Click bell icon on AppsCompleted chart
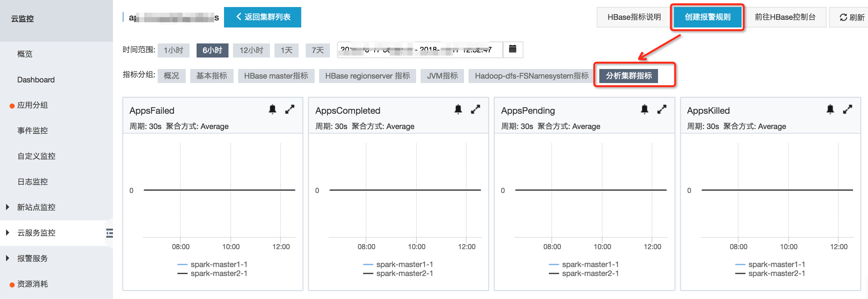868x299 pixels. pos(458,109)
